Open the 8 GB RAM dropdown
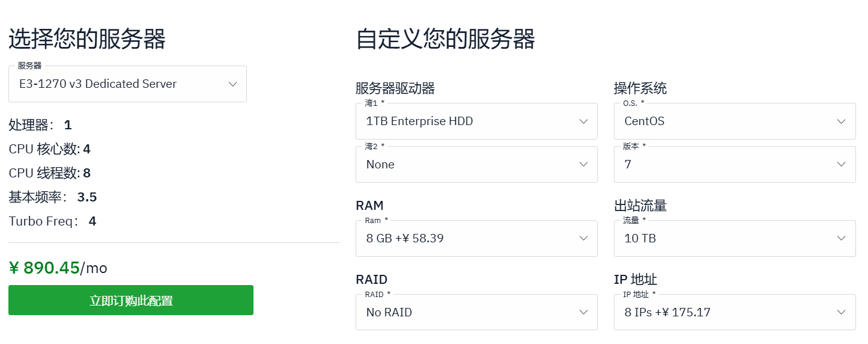Viewport: 868px width, 344px height. click(469, 239)
